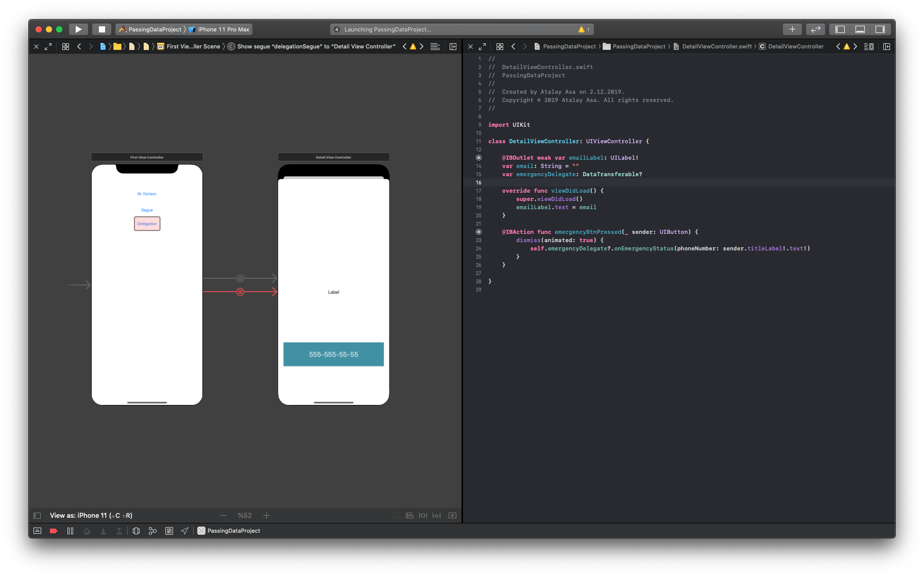Open the Debug Memory Graph
Viewport: 924px width, 576px height.
(152, 531)
